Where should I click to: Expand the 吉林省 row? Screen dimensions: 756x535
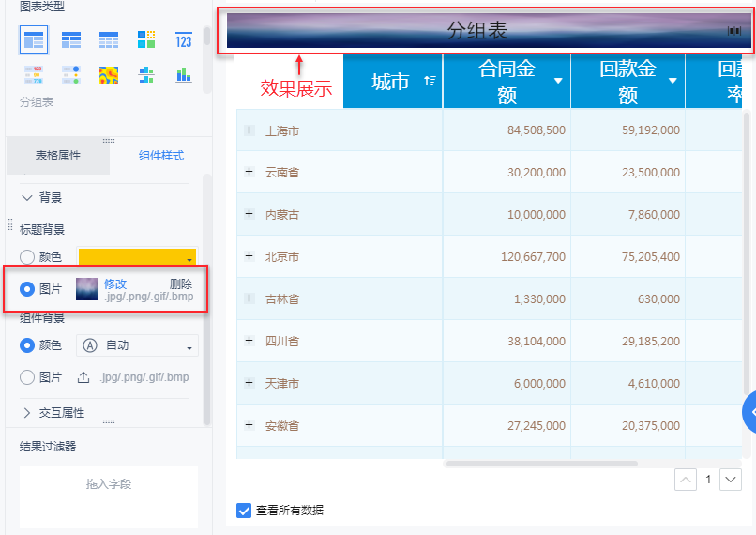[249, 298]
